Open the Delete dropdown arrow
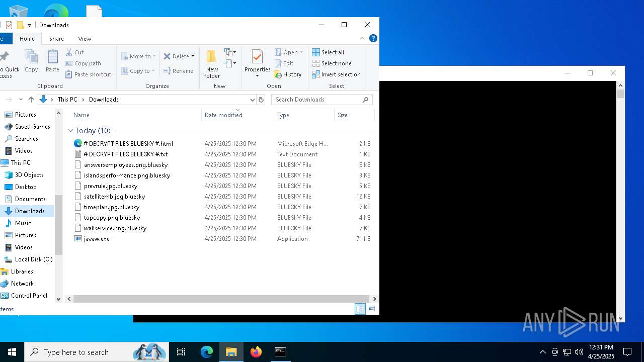 point(193,56)
